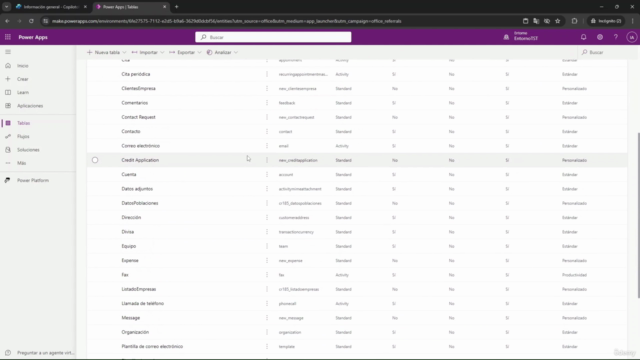Open more options for Credit Application row
Image resolution: width=640 pixels, height=360 pixels.
coord(267,160)
